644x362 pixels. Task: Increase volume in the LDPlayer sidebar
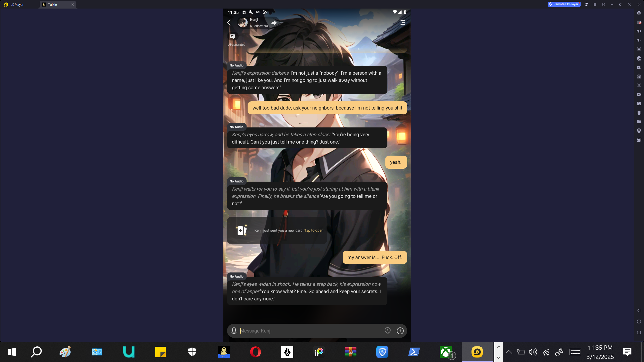(x=639, y=31)
